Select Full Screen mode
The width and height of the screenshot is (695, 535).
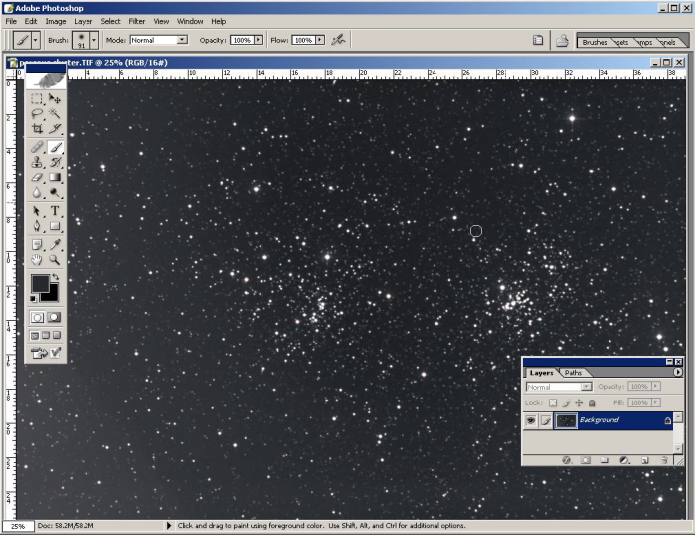coord(57,336)
